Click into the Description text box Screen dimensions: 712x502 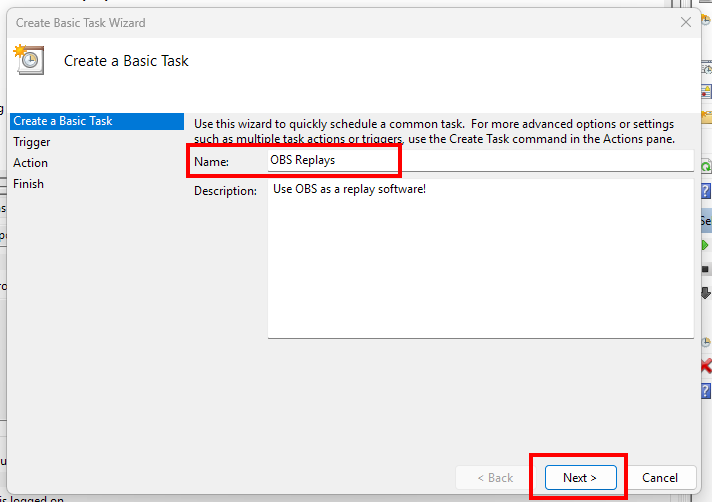coord(480,259)
